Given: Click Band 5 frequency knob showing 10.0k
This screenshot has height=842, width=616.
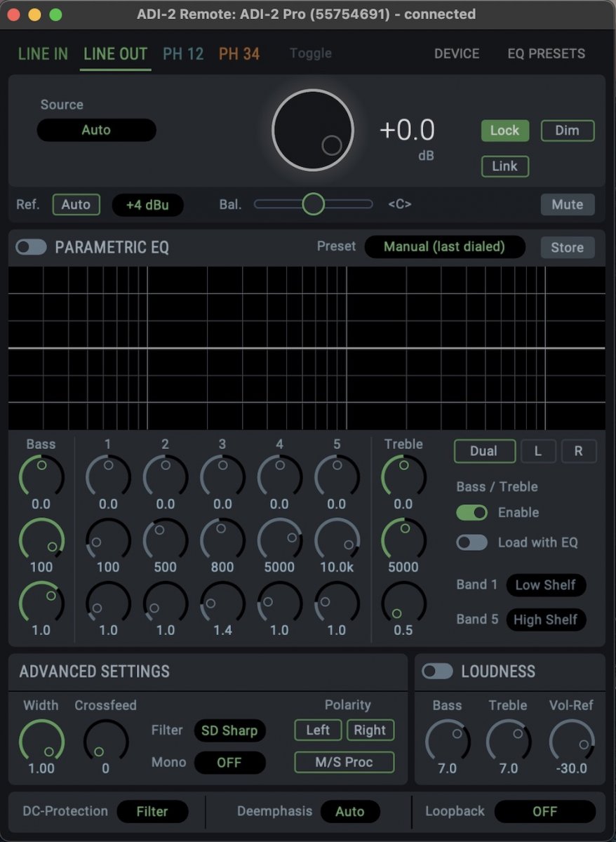Looking at the screenshot, I should click(337, 540).
